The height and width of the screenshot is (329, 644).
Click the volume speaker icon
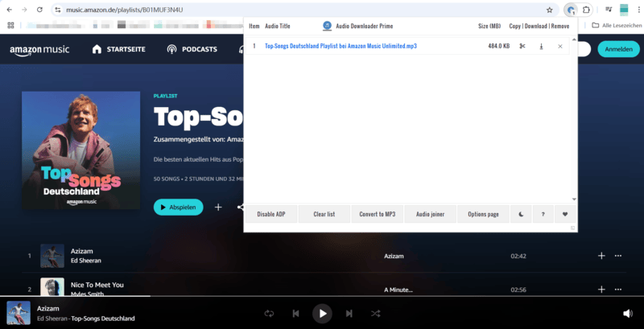pos(628,314)
